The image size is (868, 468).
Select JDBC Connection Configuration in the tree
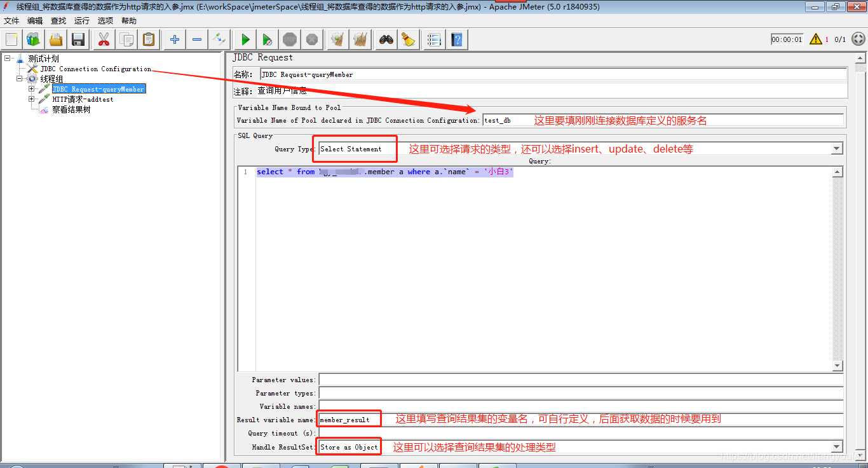point(96,69)
